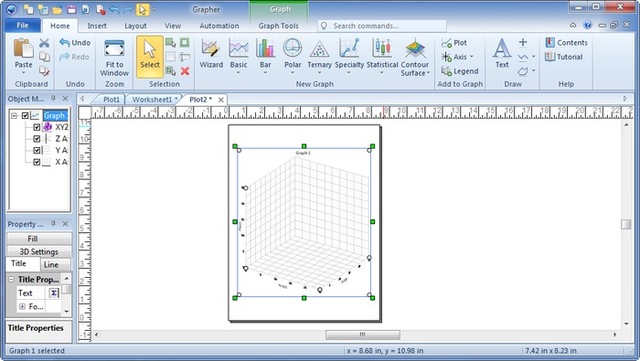
Task: Open the Help Contents
Action: [566, 42]
